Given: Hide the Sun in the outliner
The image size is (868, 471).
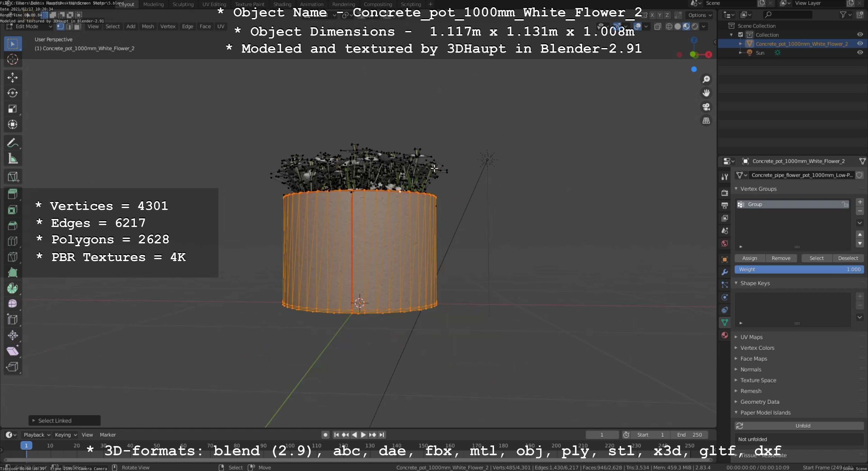Looking at the screenshot, I should coord(860,52).
